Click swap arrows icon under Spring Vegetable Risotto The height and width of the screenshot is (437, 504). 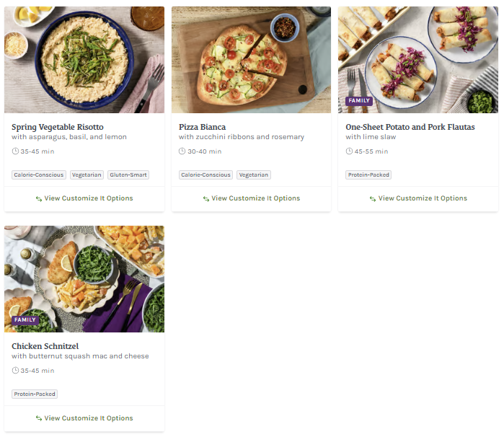coord(39,199)
